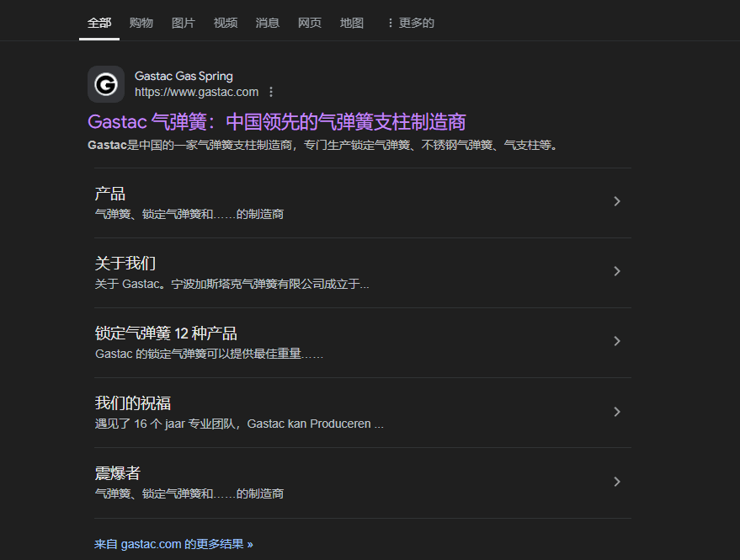Image resolution: width=740 pixels, height=560 pixels.
Task: Switch to the 地图 tab
Action: click(352, 23)
